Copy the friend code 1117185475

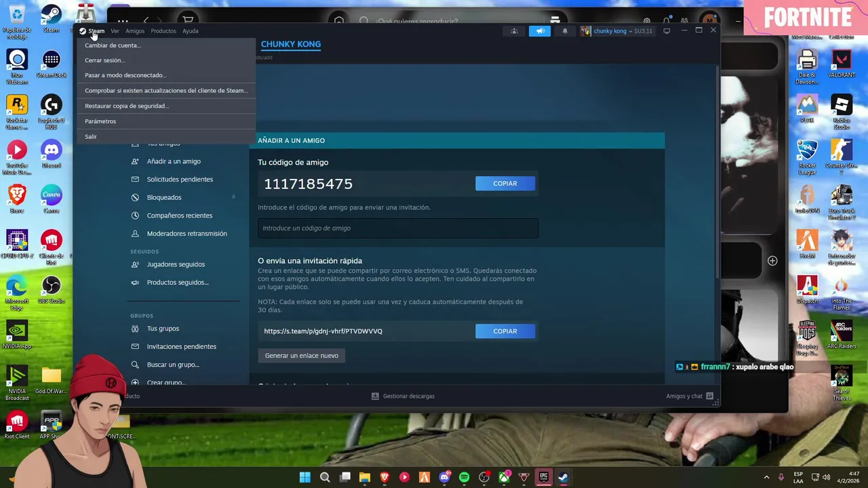pyautogui.click(x=505, y=184)
